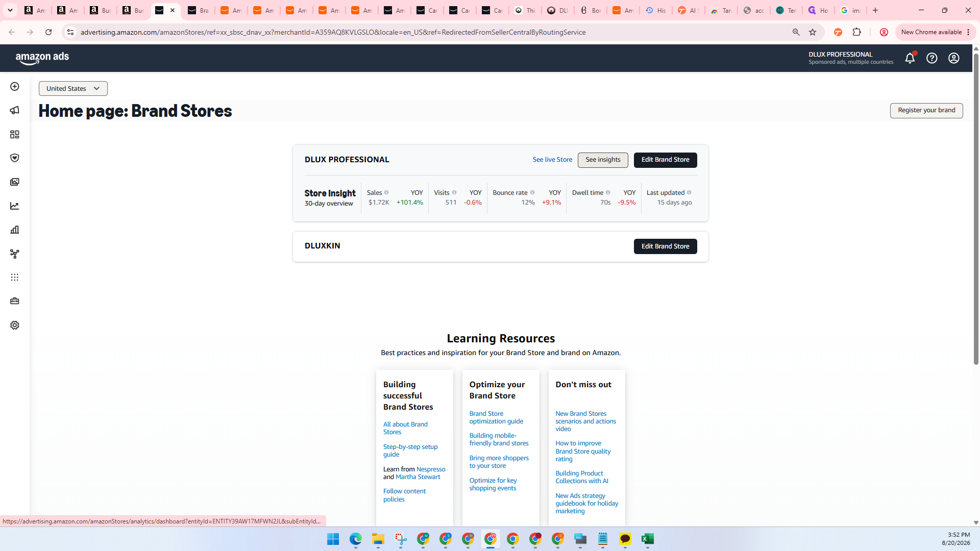Screen dimensions: 980x551
Task: Click info icon next to Sales
Action: tap(386, 193)
